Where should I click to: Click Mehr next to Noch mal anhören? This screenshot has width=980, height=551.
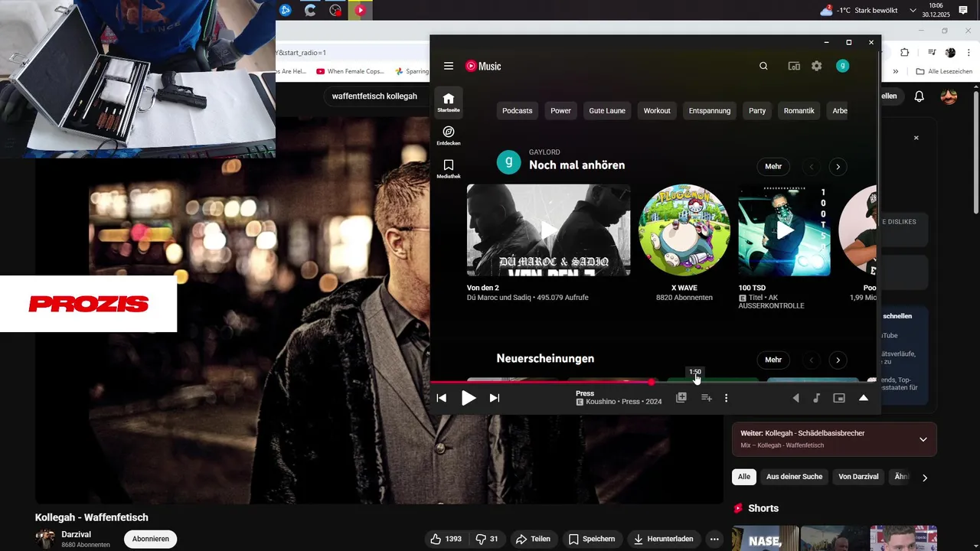(x=773, y=167)
